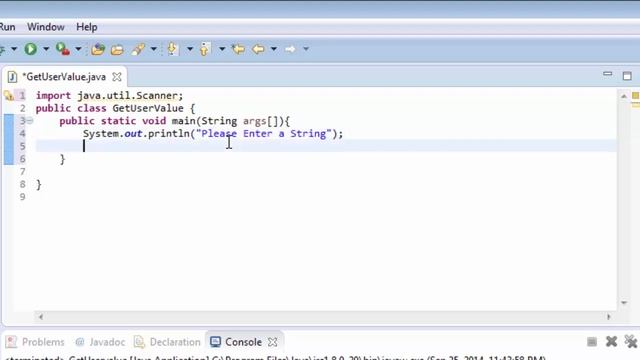The width and height of the screenshot is (640, 360).
Task: Minimize the editor pane
Action: tap(608, 74)
